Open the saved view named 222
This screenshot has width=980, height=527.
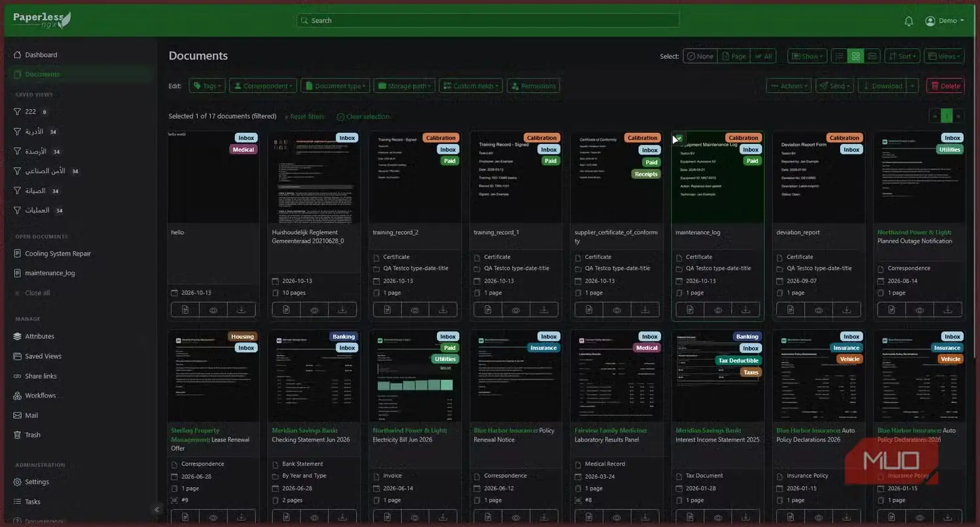31,112
